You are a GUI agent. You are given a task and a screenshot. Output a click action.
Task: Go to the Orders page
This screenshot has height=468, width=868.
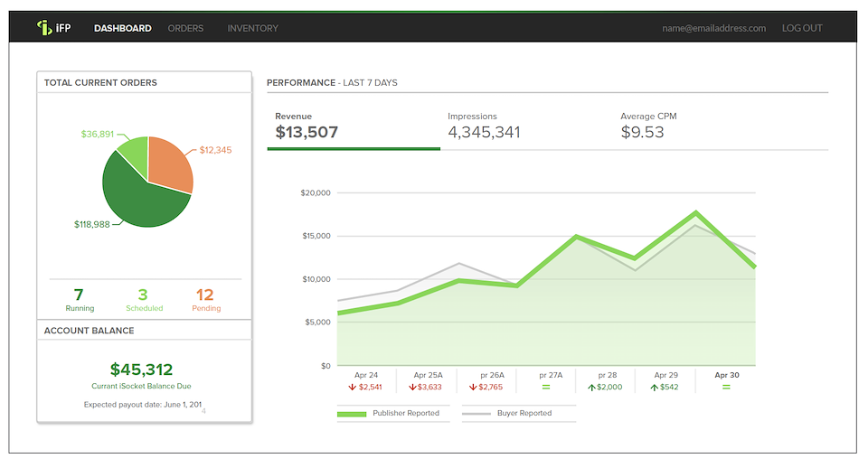[185, 28]
